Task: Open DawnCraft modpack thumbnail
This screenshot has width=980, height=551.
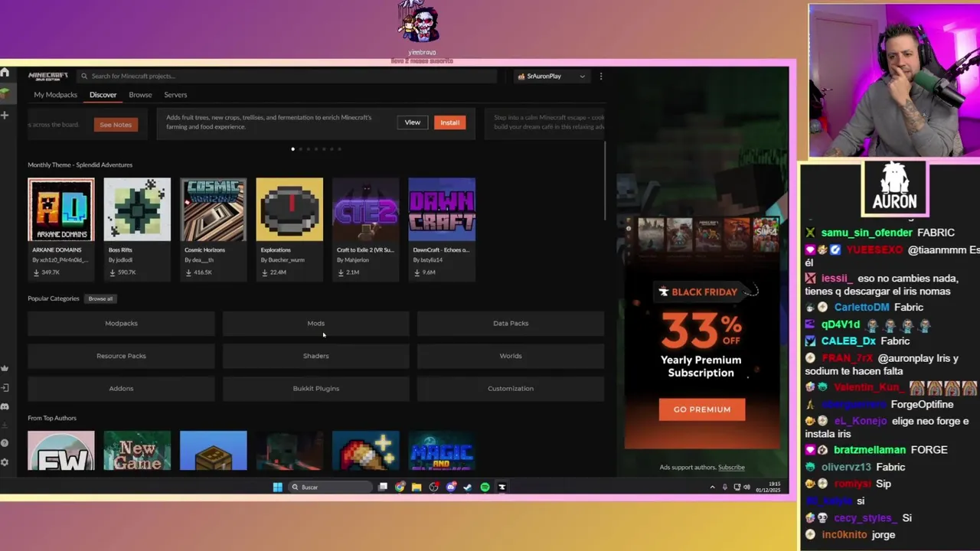Action: (x=442, y=210)
